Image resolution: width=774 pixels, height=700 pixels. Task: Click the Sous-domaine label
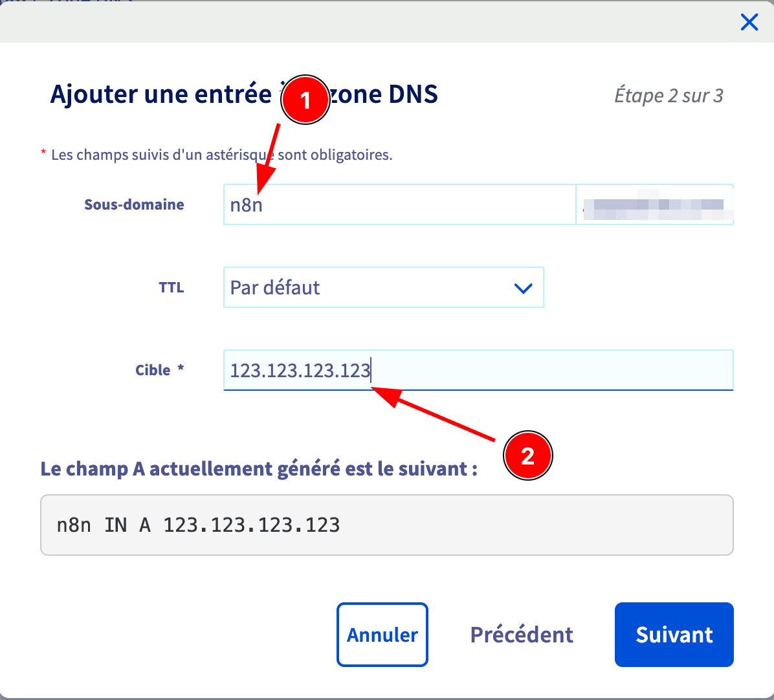134,204
